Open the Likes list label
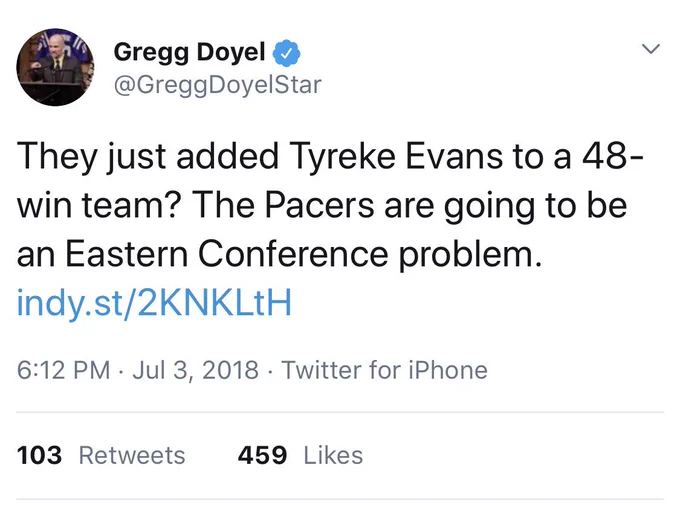680x517 pixels. point(333,455)
